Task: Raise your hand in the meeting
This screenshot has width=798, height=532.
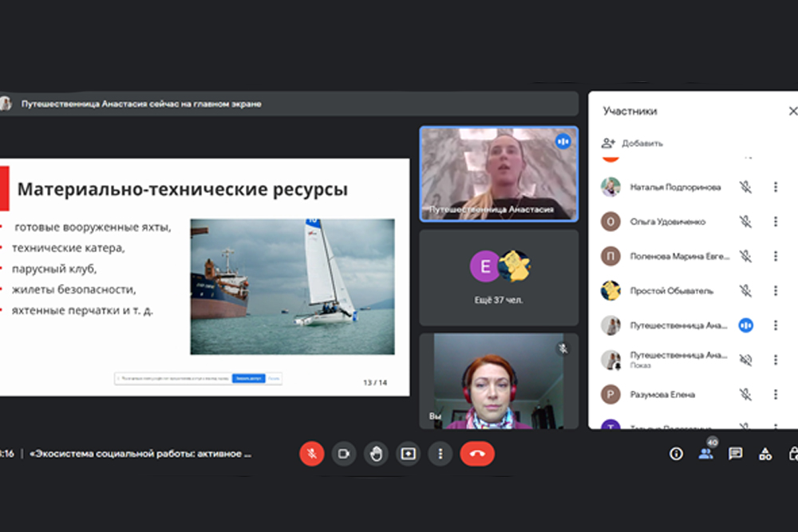Action: (x=376, y=454)
